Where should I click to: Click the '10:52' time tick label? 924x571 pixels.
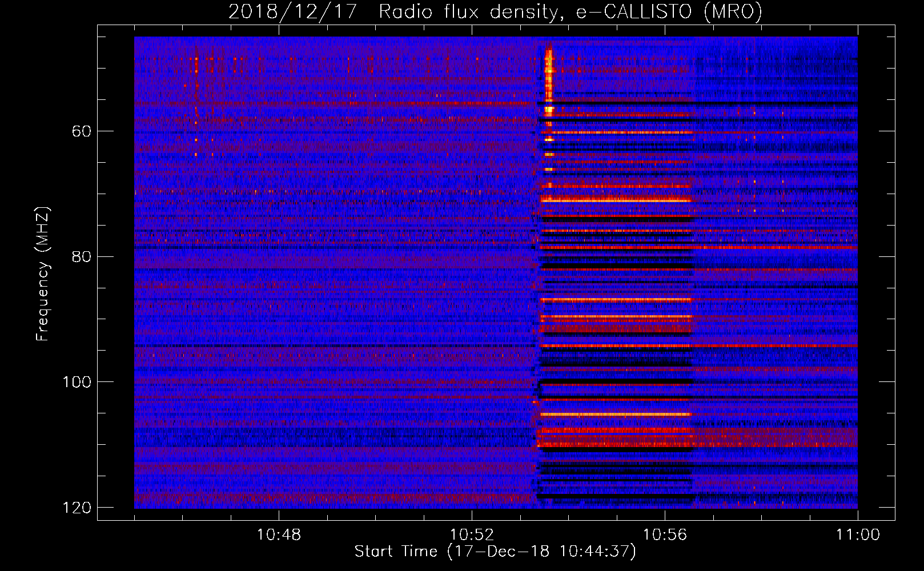[472, 534]
